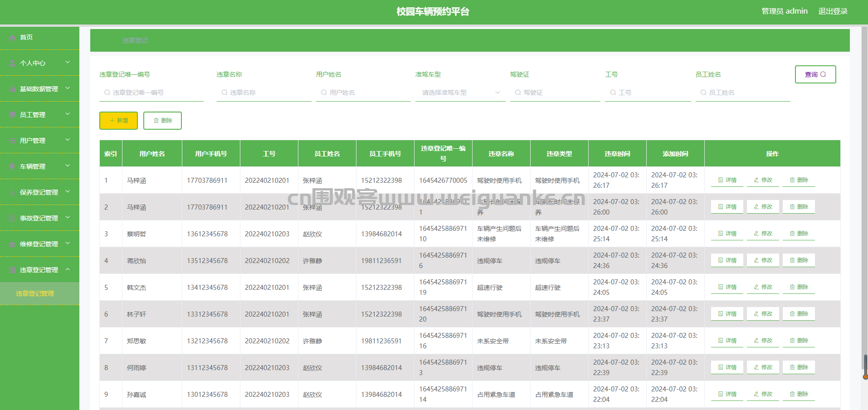Click the icon beside 车辆管理
The width and height of the screenshot is (868, 410).
pos(13,167)
